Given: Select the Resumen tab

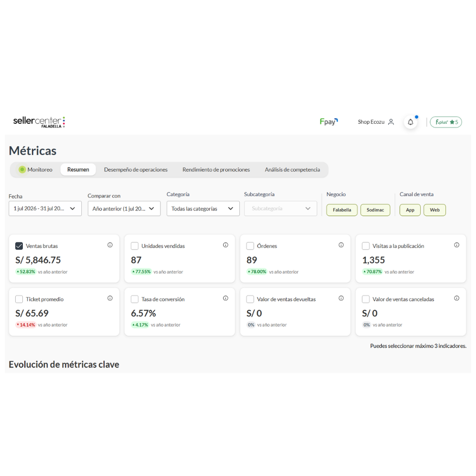Looking at the screenshot, I should (x=78, y=170).
